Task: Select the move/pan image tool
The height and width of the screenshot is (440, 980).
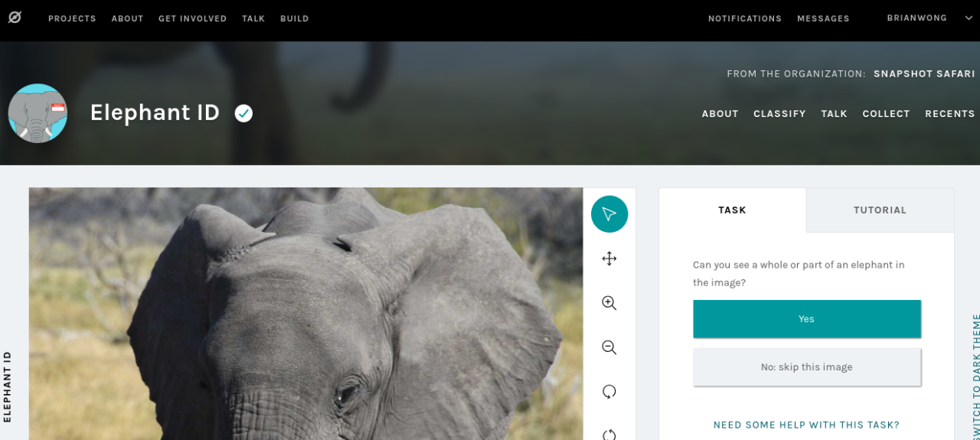Action: pos(609,259)
